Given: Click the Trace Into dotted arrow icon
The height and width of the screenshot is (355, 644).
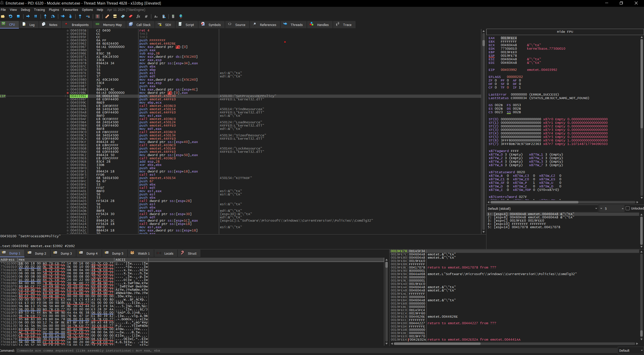Looking at the screenshot, I should 63,16.
